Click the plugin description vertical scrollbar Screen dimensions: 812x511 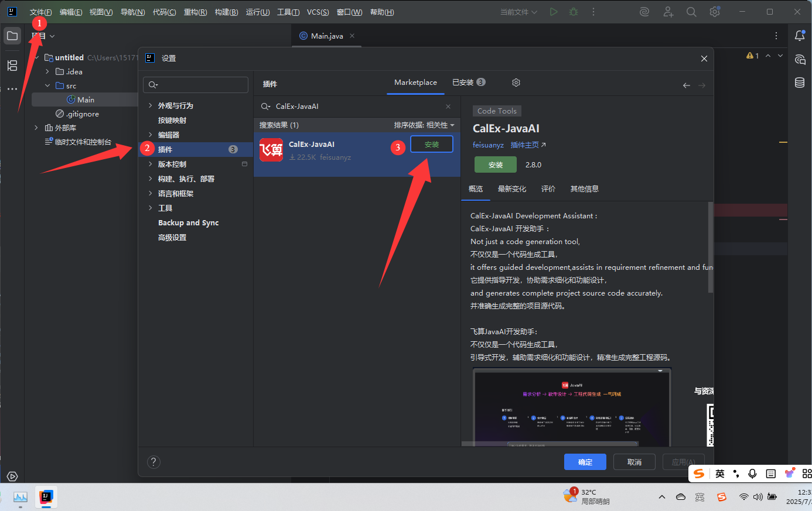711,247
